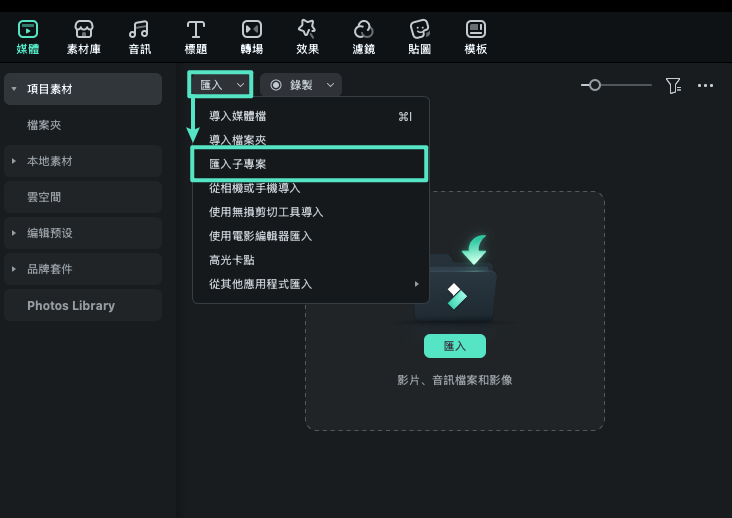Click the record circle icon in 錄製
The image size is (732, 518).
point(276,85)
